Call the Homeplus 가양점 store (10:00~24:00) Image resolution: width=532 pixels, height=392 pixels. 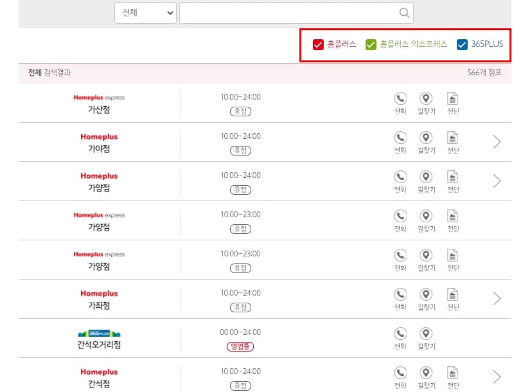click(x=400, y=177)
